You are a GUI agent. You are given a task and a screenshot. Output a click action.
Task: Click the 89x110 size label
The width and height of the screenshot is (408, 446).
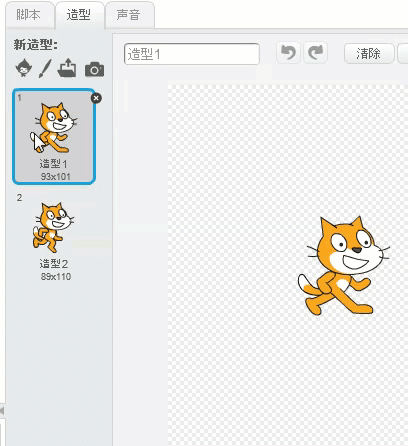point(56,277)
